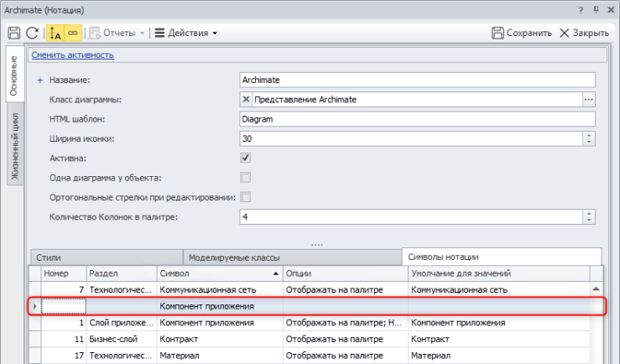Toggle the sort-by-name toolbar icon
Image resolution: width=620 pixels, height=364 pixels.
[55, 34]
